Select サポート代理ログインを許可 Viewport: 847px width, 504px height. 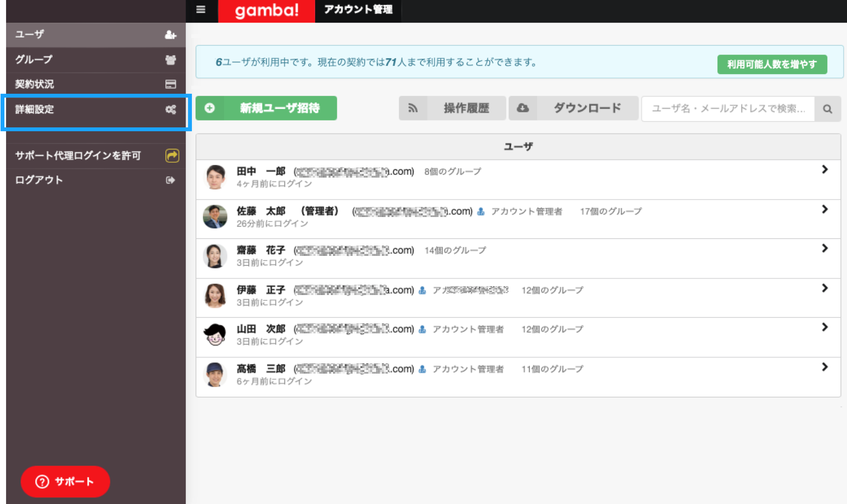point(96,156)
